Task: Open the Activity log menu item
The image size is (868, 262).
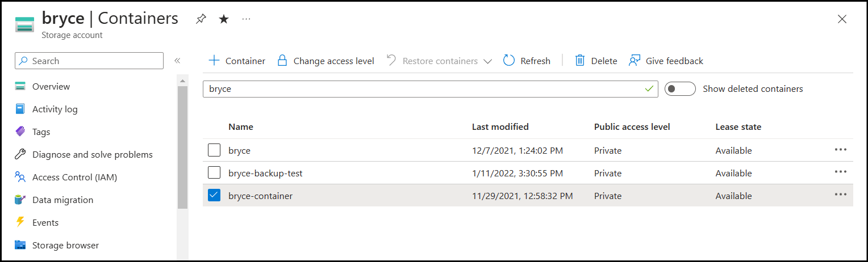Action: pyautogui.click(x=55, y=109)
